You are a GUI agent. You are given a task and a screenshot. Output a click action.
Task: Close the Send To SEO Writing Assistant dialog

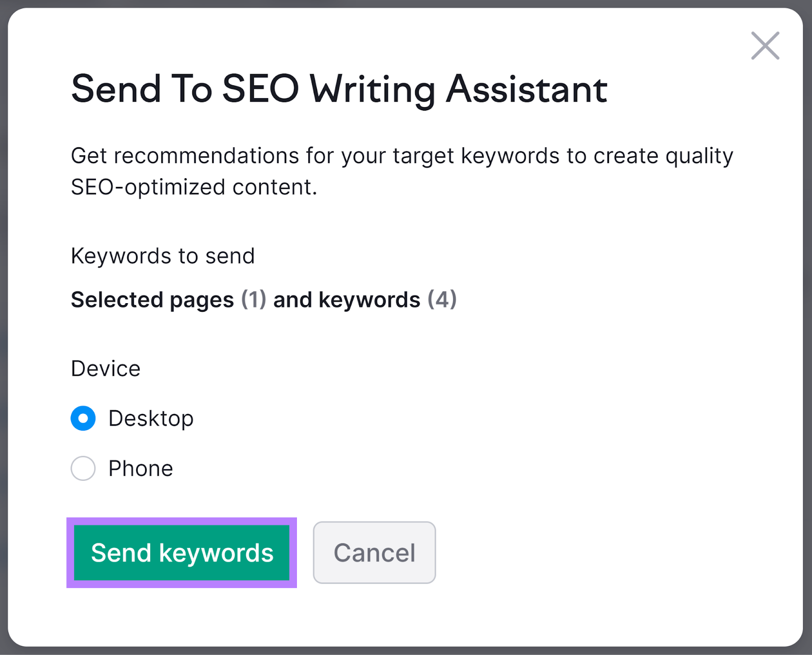[x=765, y=45]
